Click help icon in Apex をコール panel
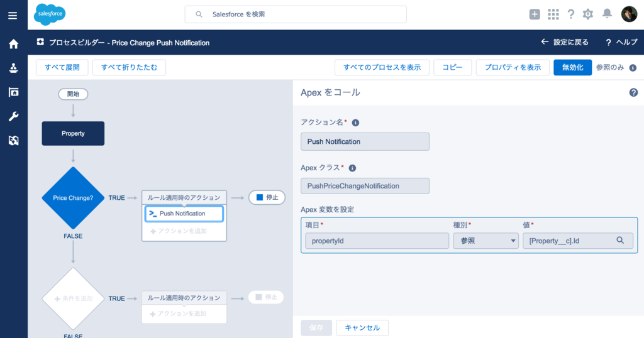This screenshot has width=644, height=338. click(633, 93)
